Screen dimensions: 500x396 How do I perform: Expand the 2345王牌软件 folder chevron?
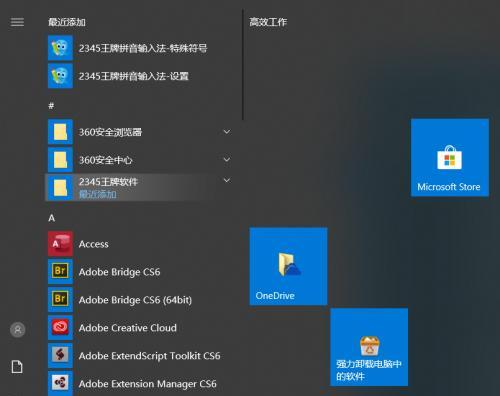(227, 181)
